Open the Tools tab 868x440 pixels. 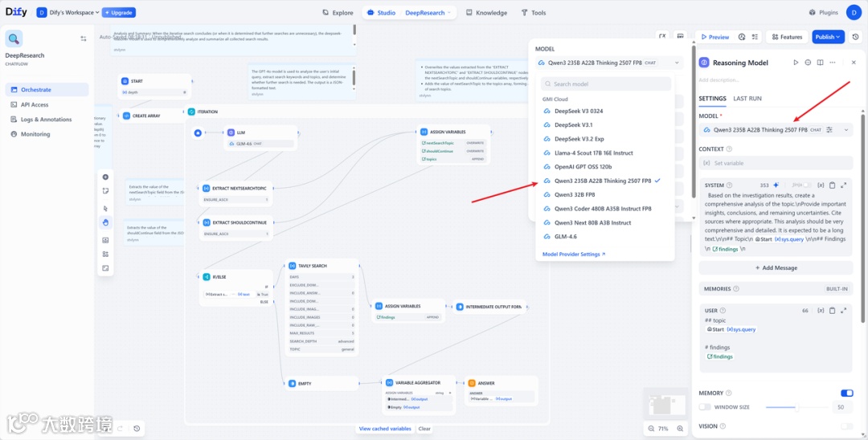click(533, 13)
